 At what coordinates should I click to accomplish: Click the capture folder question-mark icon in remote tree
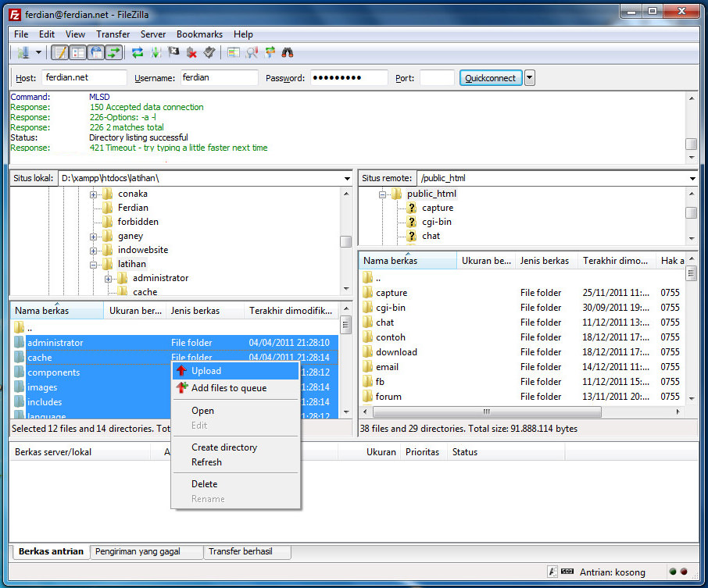point(411,208)
